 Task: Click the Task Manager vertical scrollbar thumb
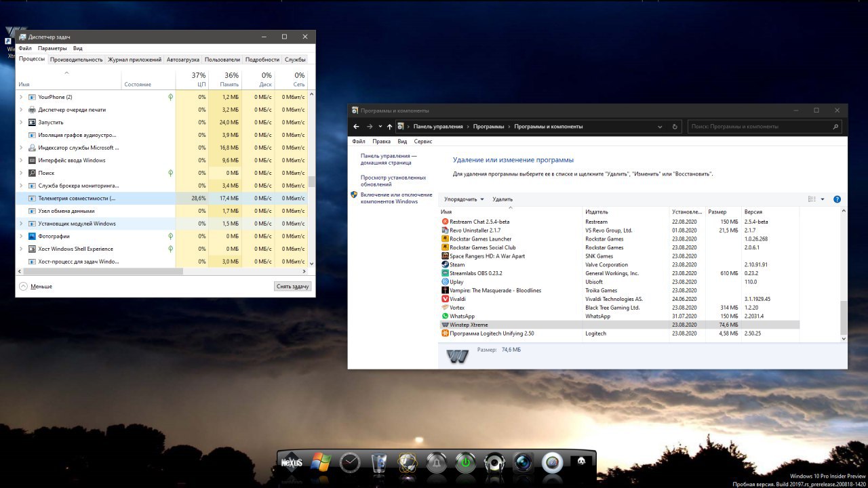[x=312, y=181]
